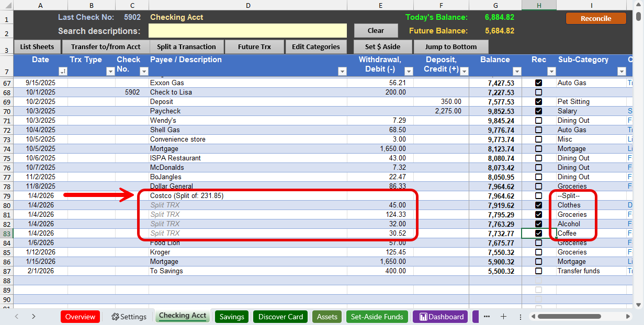Toggle Rec checkbox for Coffee split row
This screenshot has width=644, height=325.
[x=538, y=234]
